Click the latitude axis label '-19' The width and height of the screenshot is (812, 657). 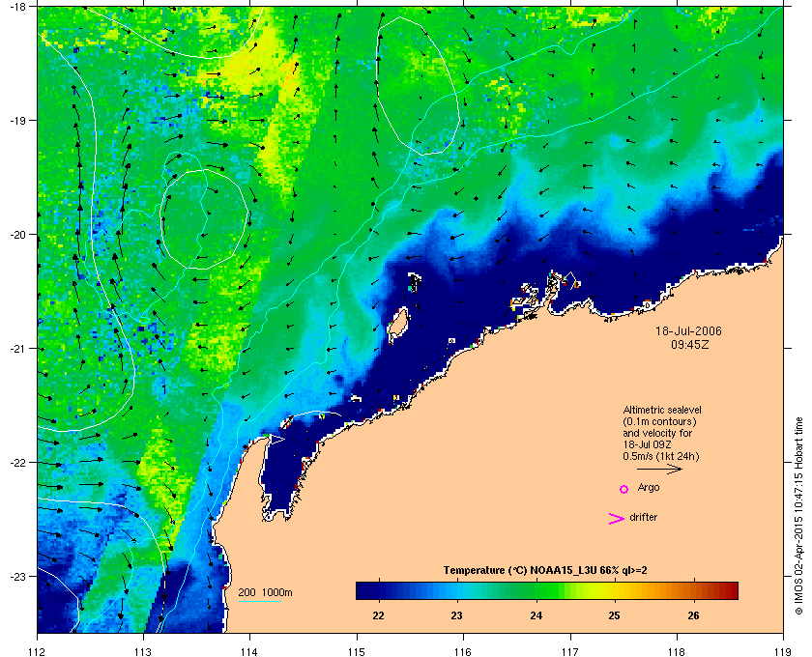[17, 120]
